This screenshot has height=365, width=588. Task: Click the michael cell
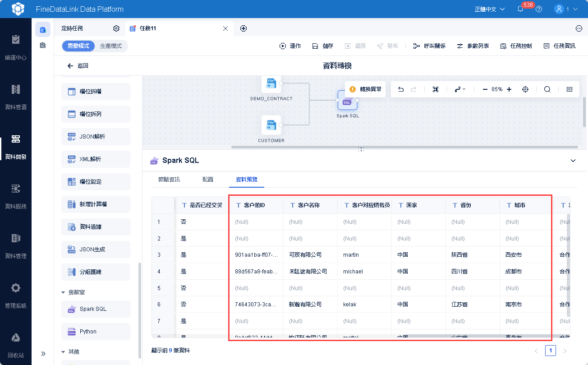tap(364, 272)
